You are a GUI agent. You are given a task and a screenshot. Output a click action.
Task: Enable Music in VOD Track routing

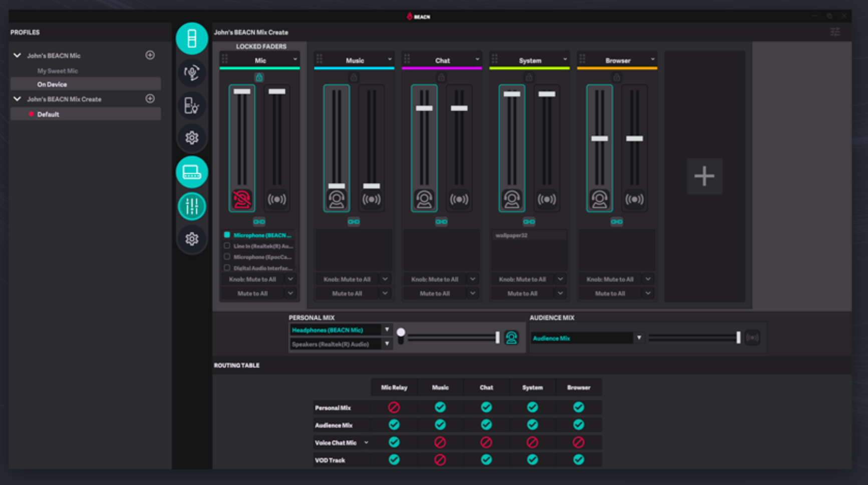440,460
